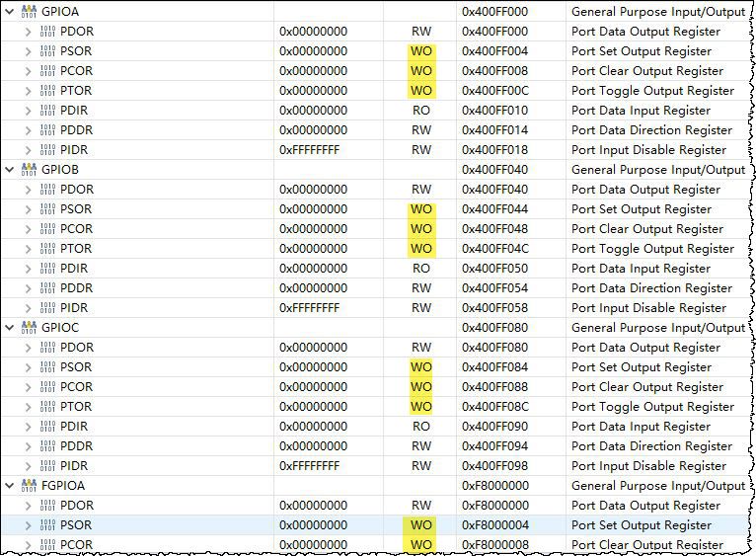Viewport: 756px width, 556px height.
Task: Click the register icon of GPIOC PSOR
Action: (47, 367)
